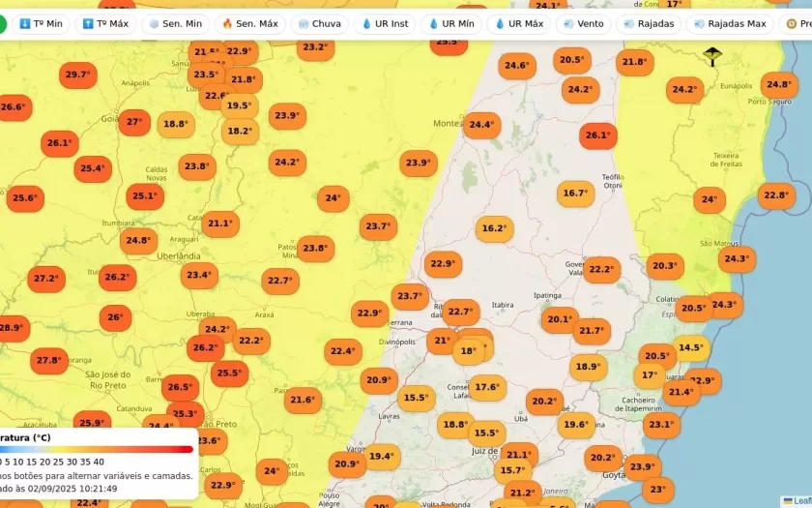Image resolution: width=812 pixels, height=508 pixels.
Task: Enable the Sen. Máx fire icon layer
Action: pyautogui.click(x=249, y=23)
